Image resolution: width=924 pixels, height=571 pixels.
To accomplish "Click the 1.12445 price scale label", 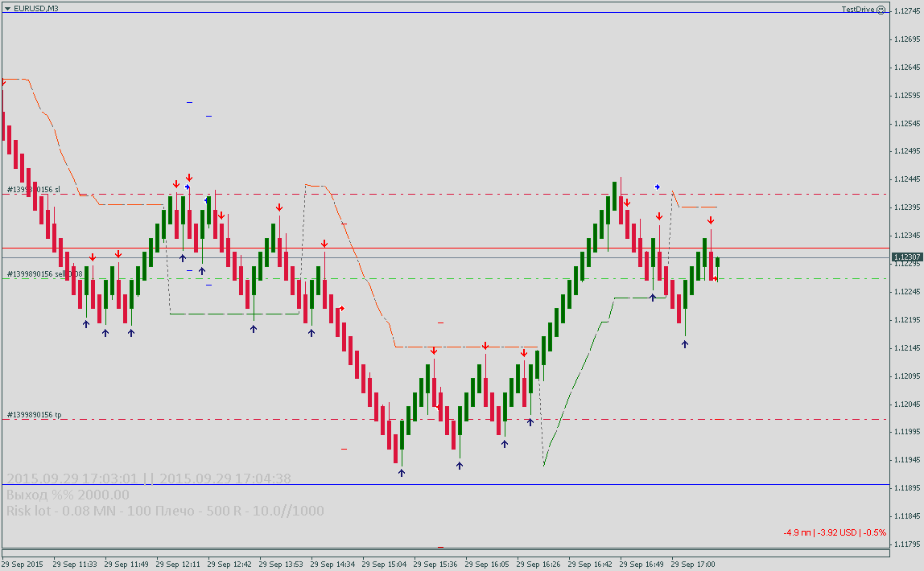I will (908, 179).
